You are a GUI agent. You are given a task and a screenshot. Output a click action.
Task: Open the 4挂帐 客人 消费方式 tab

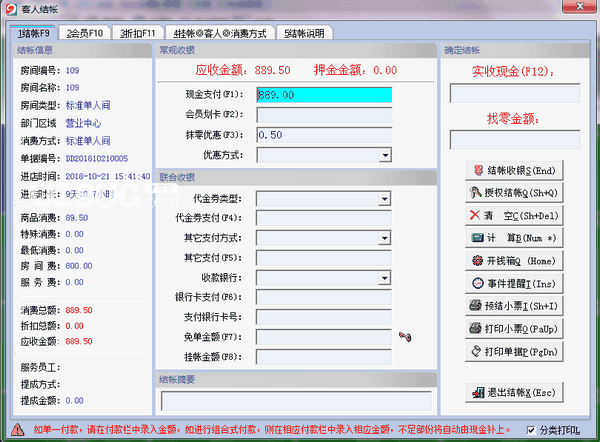tap(220, 33)
